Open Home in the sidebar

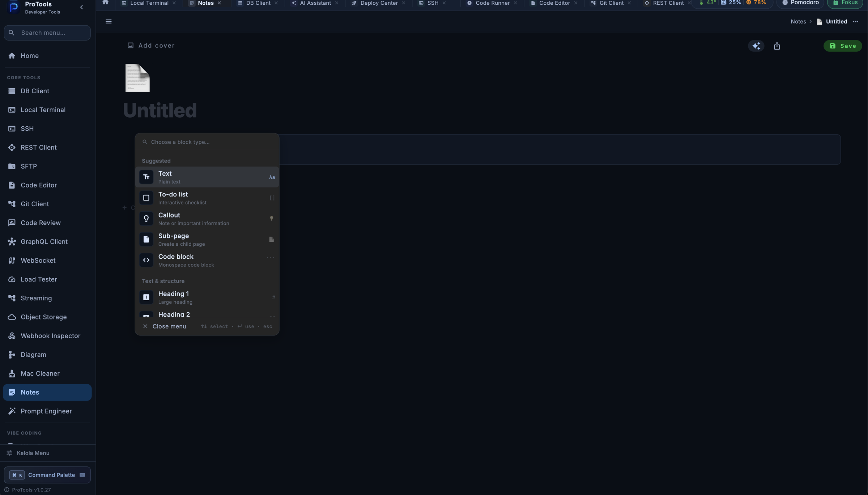point(47,56)
